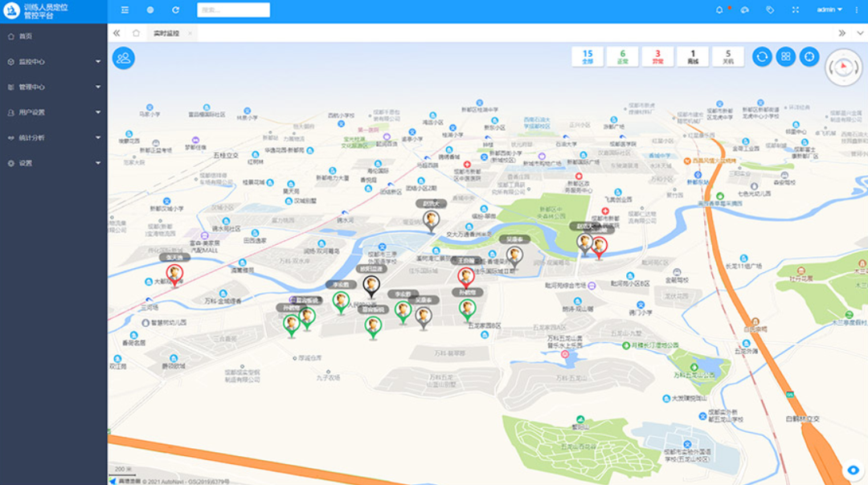
Task: Open the personnel list round button
Action: 124,58
